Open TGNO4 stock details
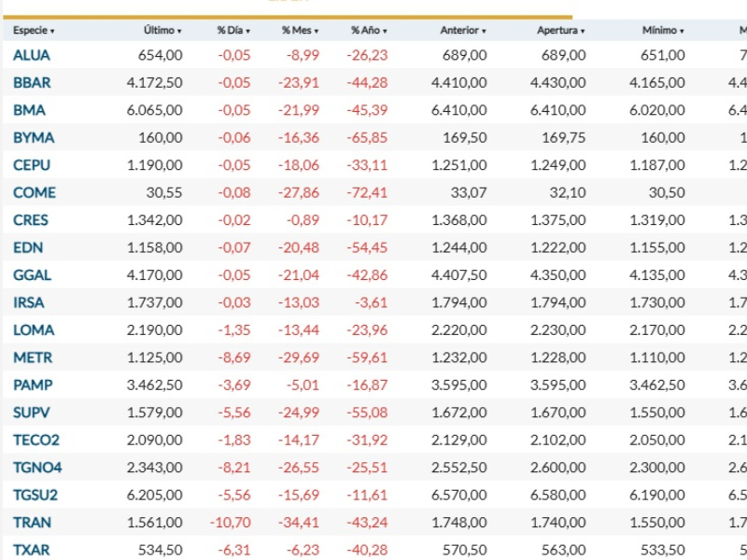The image size is (747, 560). click(37, 468)
